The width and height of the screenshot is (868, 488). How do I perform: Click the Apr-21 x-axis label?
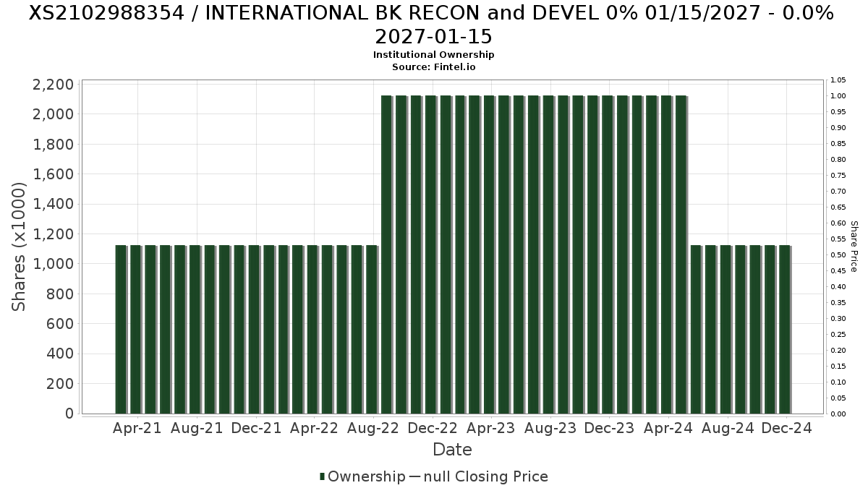[137, 428]
